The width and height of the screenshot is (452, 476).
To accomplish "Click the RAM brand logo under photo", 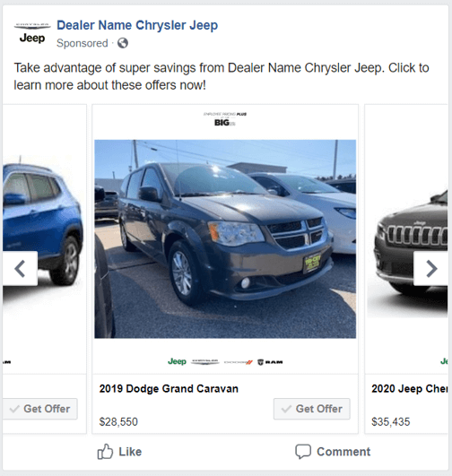I will [x=270, y=362].
